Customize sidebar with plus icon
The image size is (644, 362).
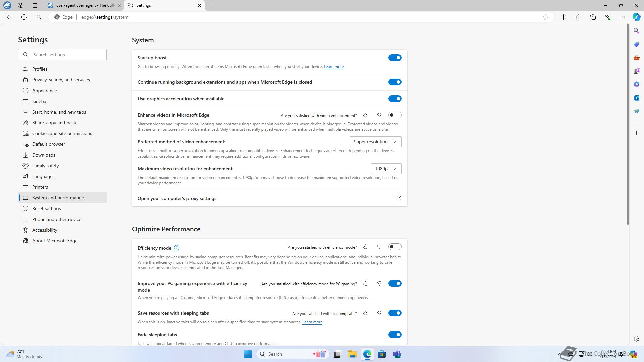click(x=636, y=133)
